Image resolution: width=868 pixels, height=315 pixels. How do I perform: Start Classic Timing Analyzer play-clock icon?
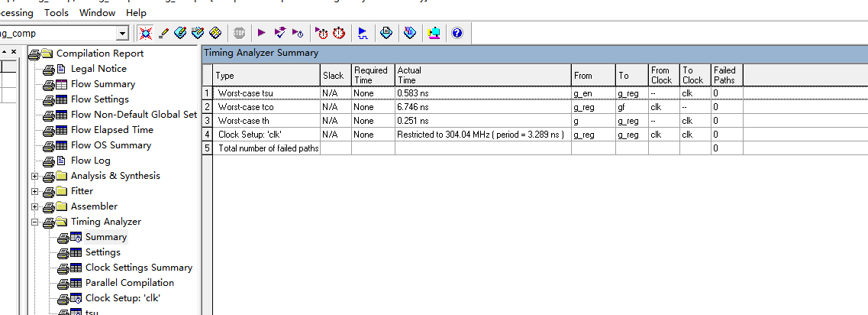298,34
